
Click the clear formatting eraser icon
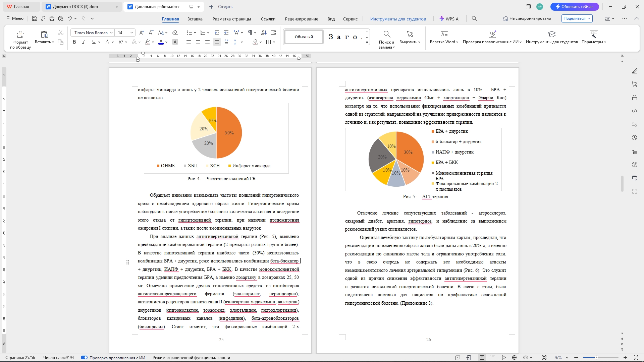click(x=175, y=33)
